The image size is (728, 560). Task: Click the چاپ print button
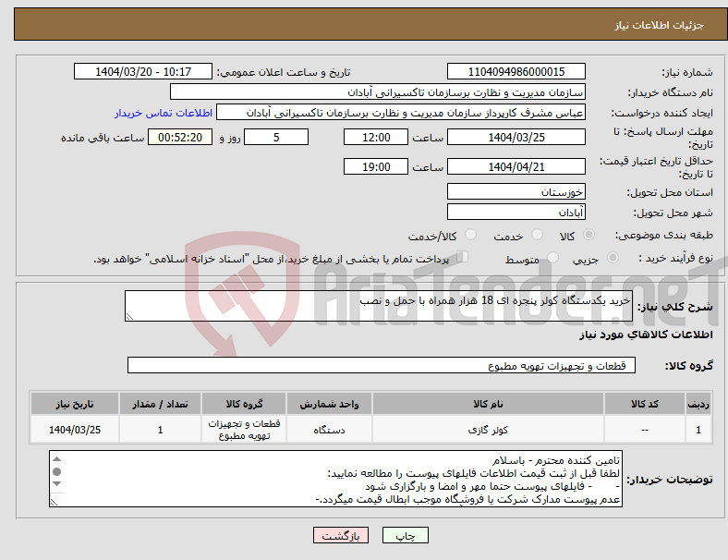405,535
